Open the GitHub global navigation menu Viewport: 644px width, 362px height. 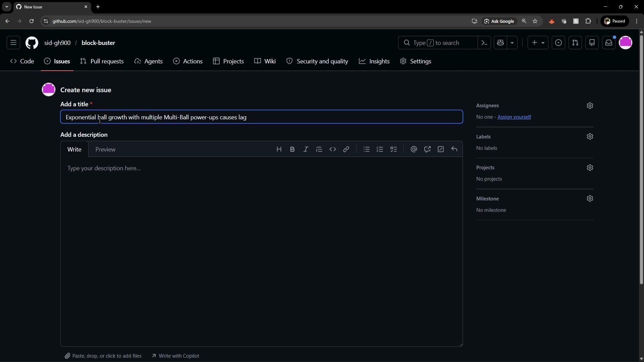click(13, 43)
